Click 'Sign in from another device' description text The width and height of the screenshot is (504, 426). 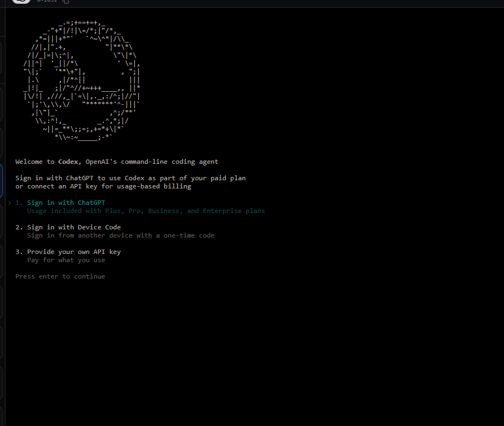[x=121, y=235]
